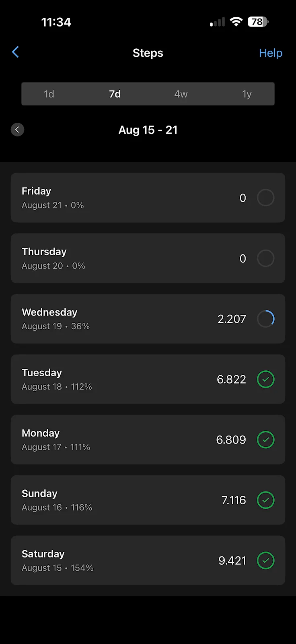Tap Tuesday's green goal checkmark
The width and height of the screenshot is (296, 644).
(266, 379)
